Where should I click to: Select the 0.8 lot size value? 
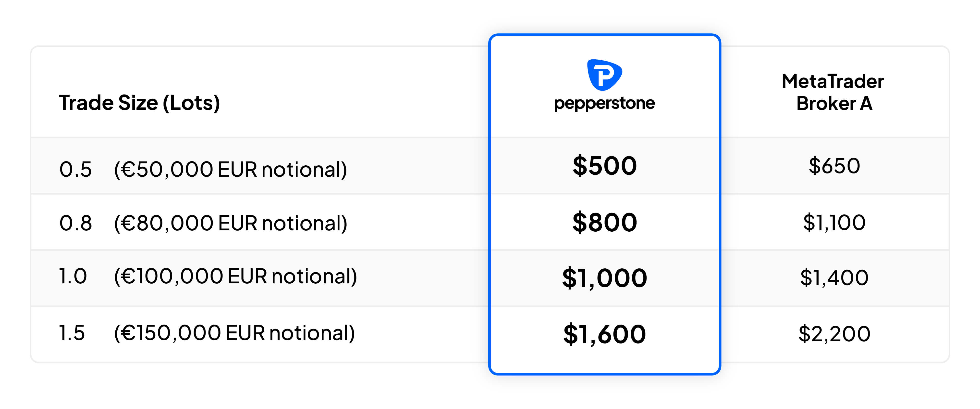75,223
